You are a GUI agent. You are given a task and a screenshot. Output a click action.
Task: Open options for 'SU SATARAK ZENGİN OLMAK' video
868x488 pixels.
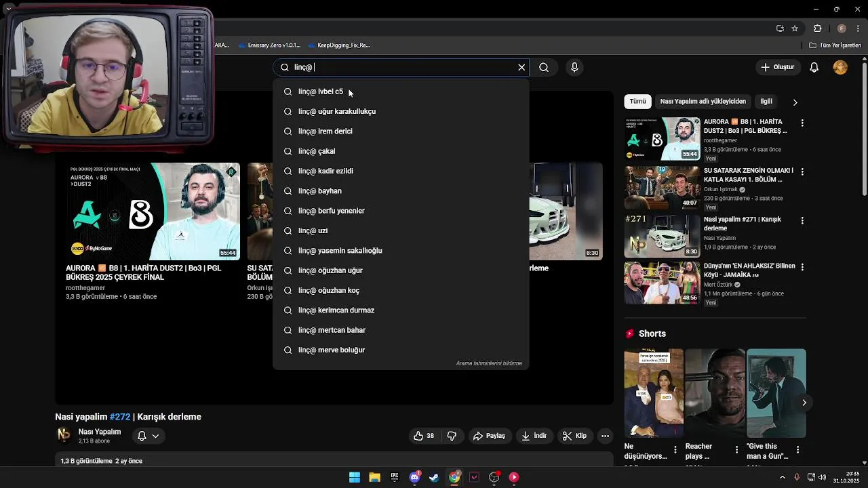802,171
